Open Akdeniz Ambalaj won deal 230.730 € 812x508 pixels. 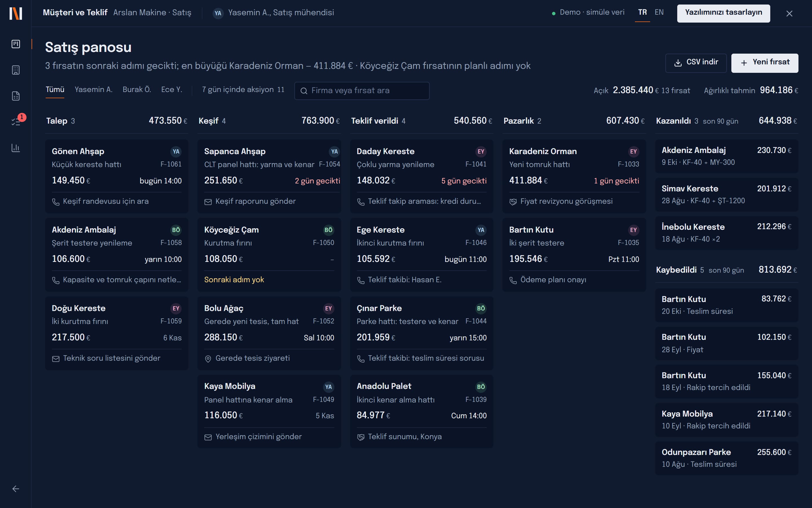(727, 156)
